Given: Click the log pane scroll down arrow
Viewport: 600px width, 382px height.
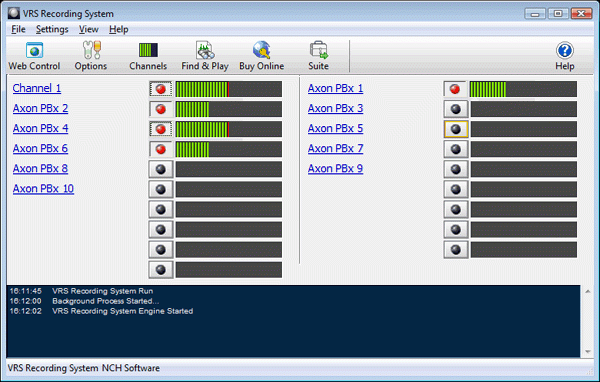Looking at the screenshot, I should [x=587, y=352].
